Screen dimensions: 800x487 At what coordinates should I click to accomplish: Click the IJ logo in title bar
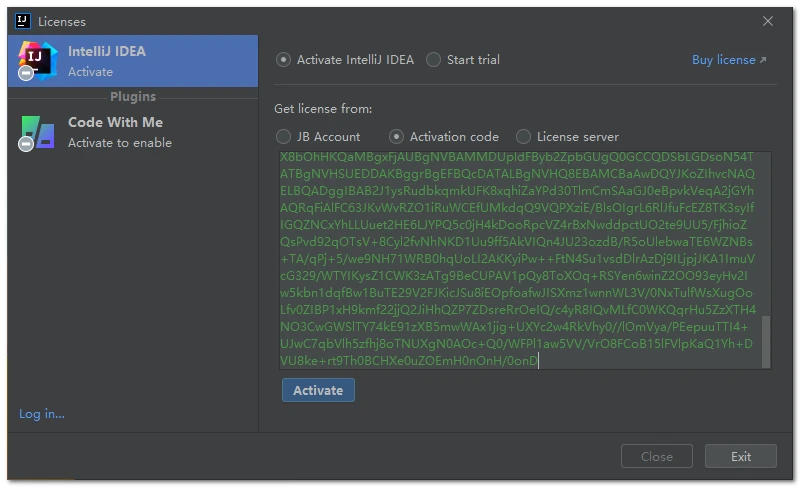pos(22,21)
